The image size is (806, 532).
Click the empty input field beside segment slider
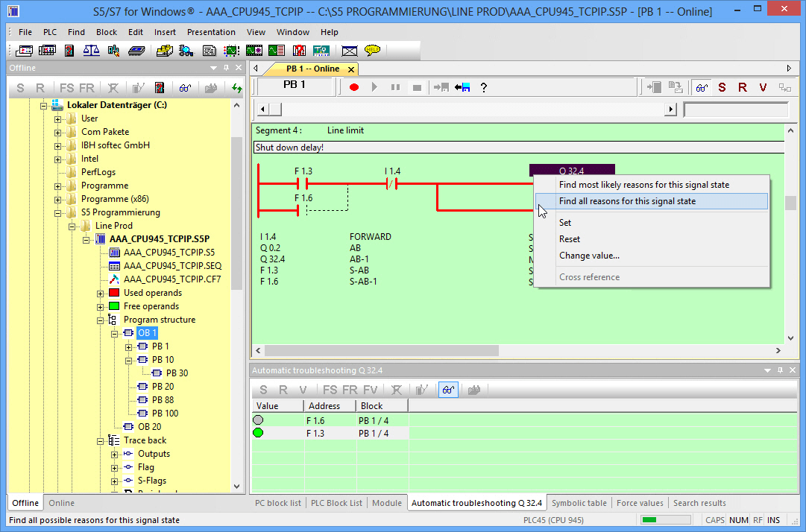coord(736,110)
